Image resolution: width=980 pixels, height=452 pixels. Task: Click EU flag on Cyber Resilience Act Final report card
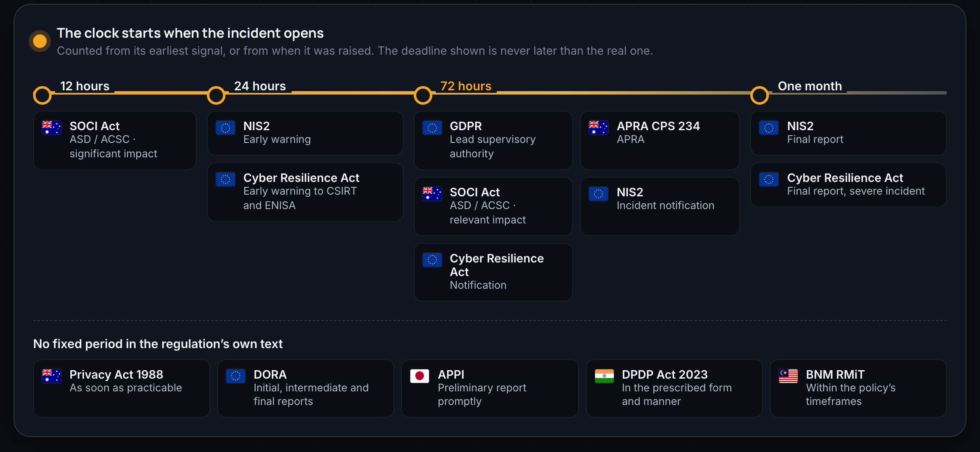(x=769, y=179)
